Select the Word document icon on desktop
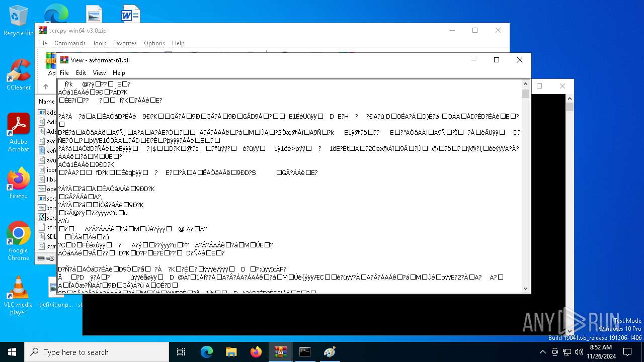Image resolution: width=644 pixels, height=362 pixels. point(130,14)
